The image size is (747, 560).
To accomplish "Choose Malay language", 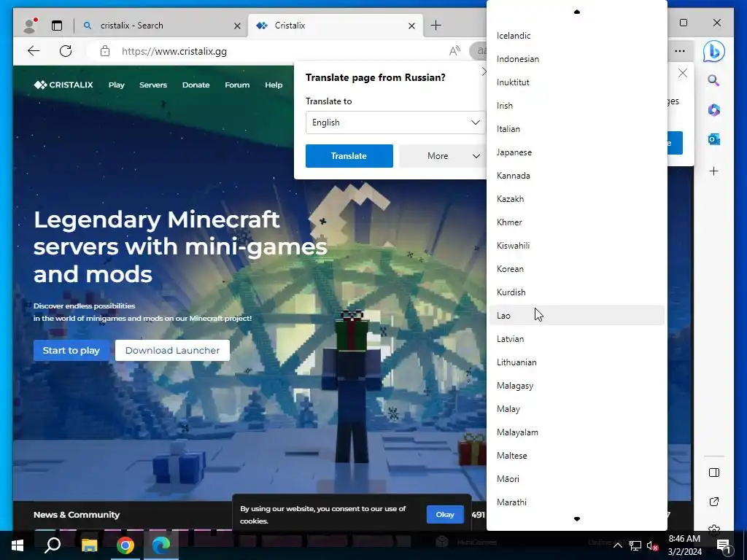I will pos(577,409).
